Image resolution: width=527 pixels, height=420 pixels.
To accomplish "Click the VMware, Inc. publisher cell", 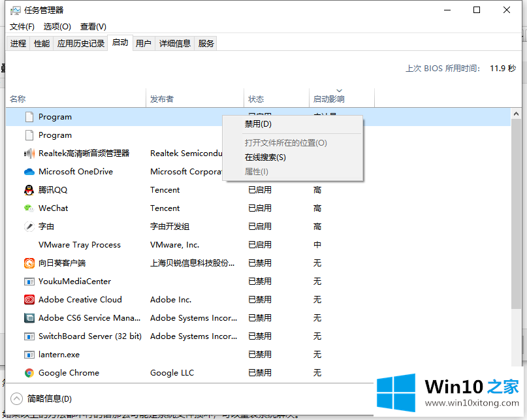I will [175, 245].
